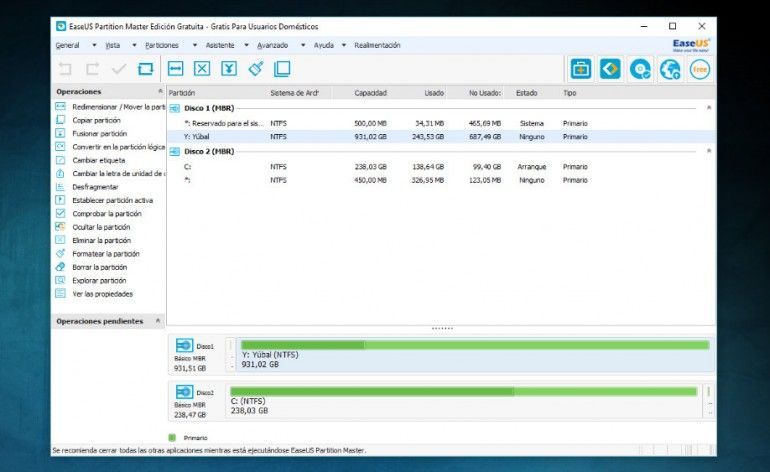Viewport: 770px width, 472px height.
Task: Click the Ver las propiedades icon
Action: [60, 293]
